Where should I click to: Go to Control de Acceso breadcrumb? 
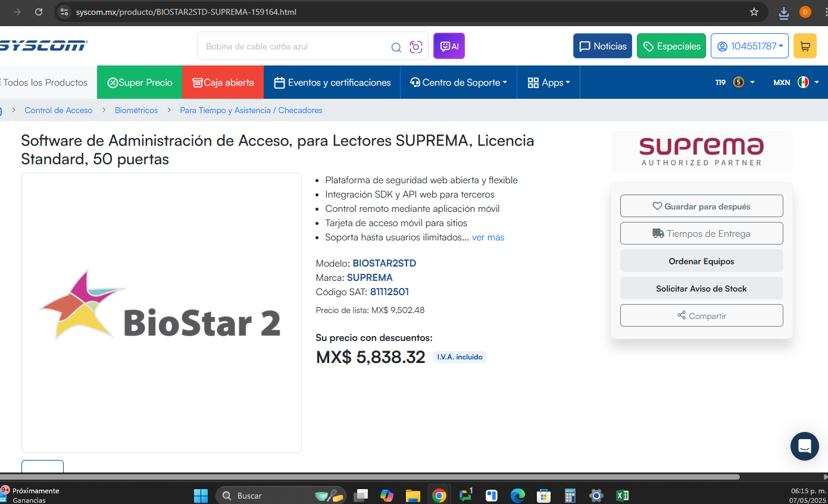[58, 110]
